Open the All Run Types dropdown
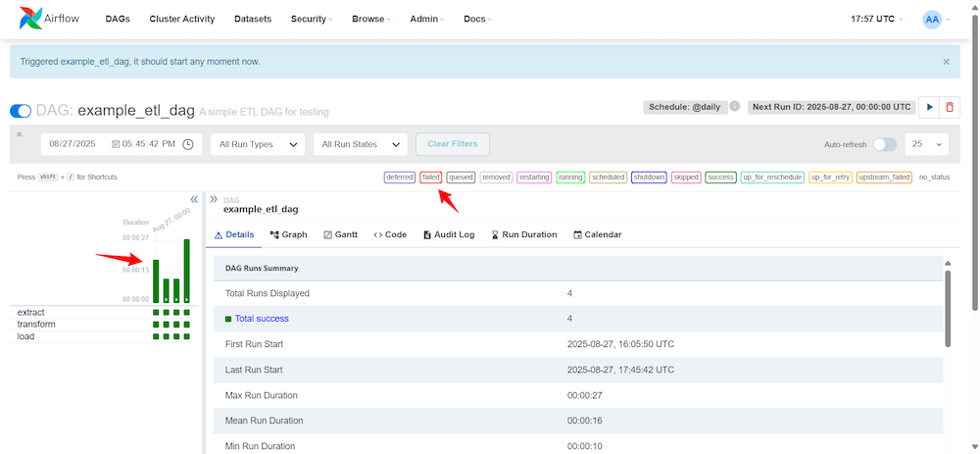Screen dimensions: 980x454 point(258,144)
